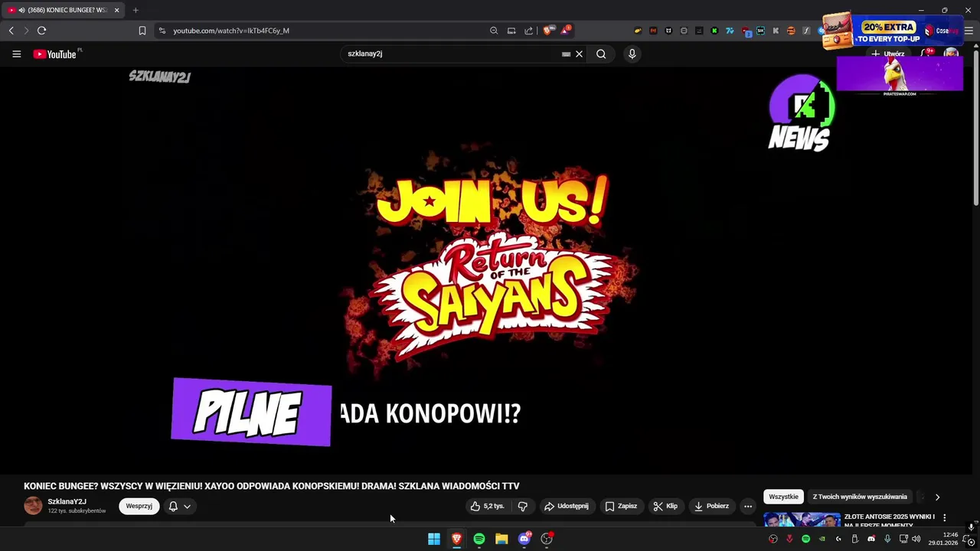Open the SzklanaY2J channel name link

[x=67, y=501]
